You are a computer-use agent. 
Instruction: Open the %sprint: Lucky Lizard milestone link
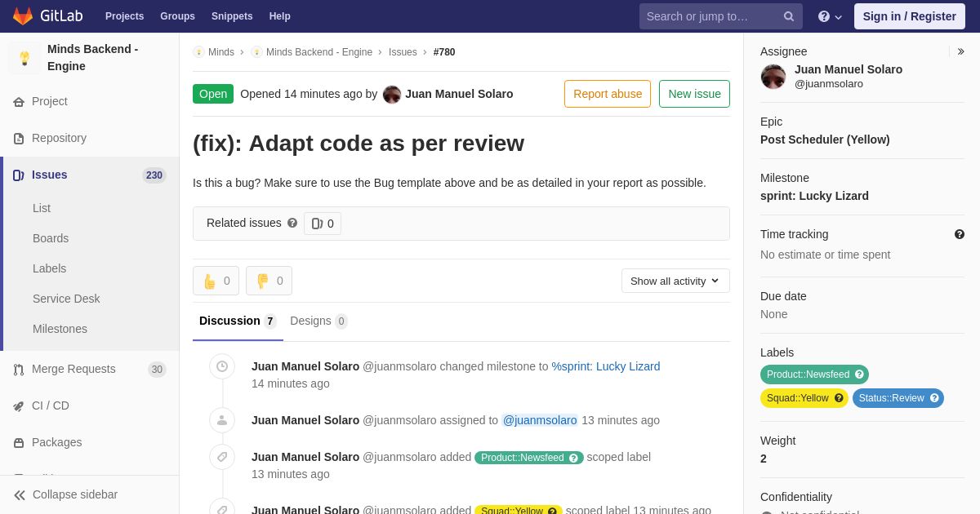click(606, 366)
